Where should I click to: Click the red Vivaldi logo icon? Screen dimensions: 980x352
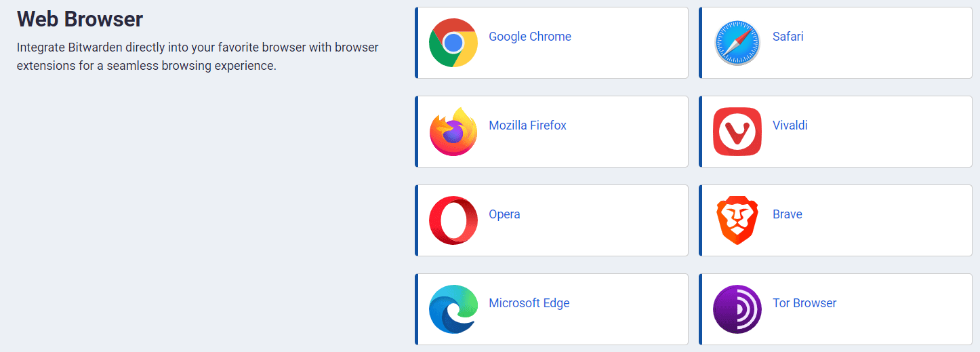tap(737, 132)
